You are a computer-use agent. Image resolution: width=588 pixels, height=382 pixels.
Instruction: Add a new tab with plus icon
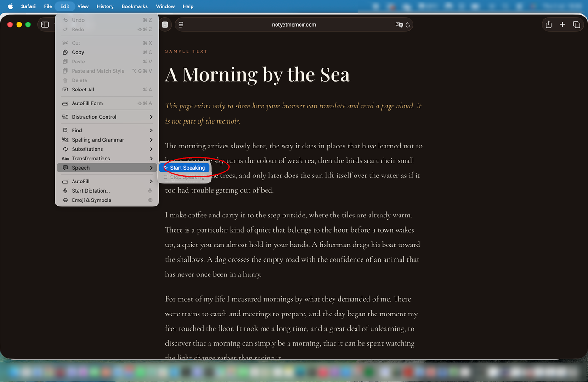(x=562, y=24)
